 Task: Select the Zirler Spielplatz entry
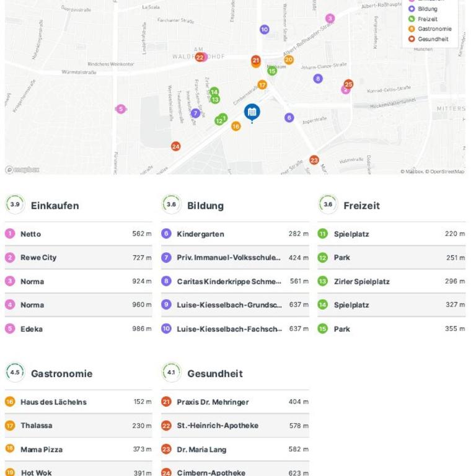[391, 281]
